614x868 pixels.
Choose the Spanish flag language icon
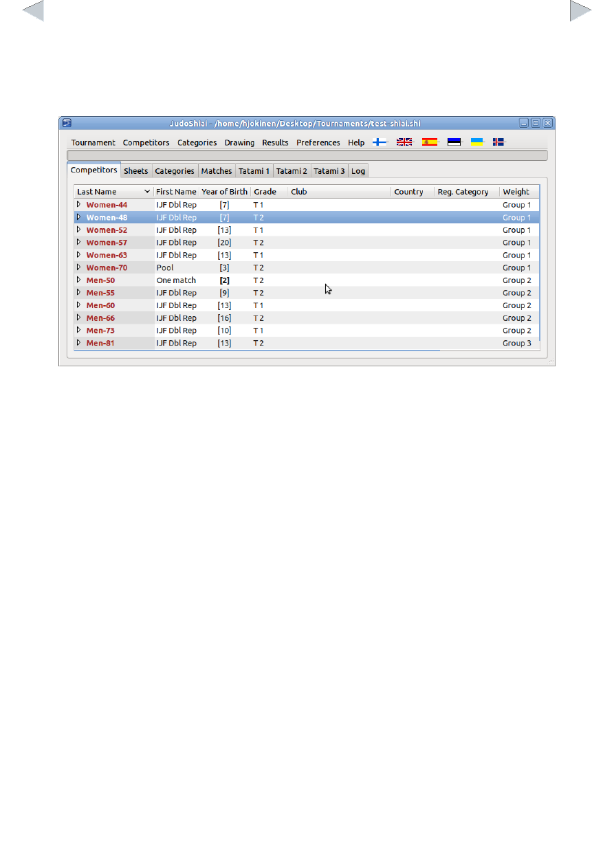click(x=430, y=142)
